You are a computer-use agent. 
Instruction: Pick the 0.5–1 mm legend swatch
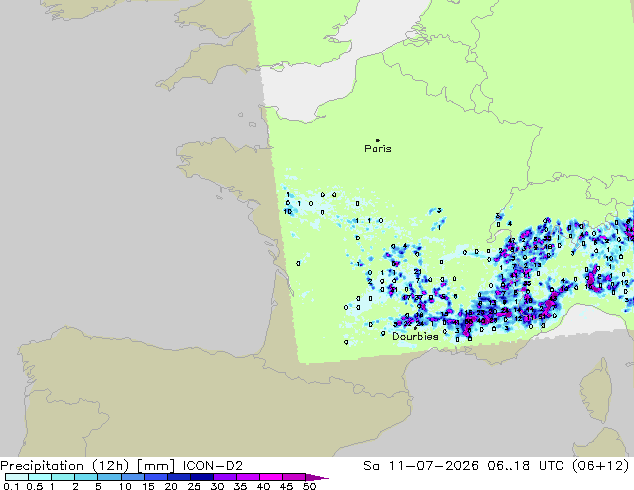tap(40, 477)
